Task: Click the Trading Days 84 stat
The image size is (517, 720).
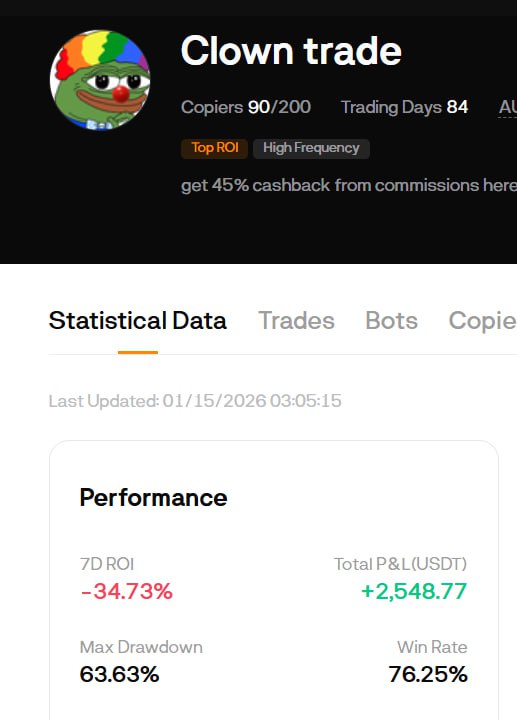Action: click(x=404, y=107)
